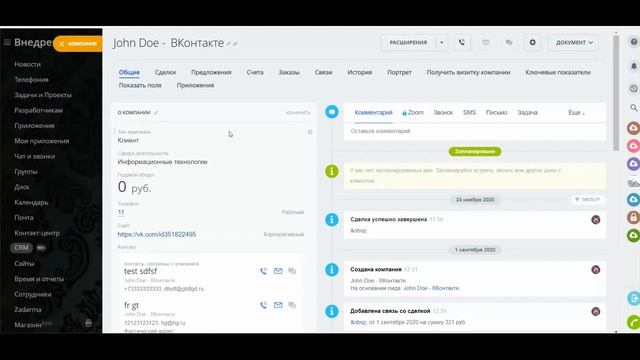Open the Письмо timeline tab
The width and height of the screenshot is (640, 360).
point(496,113)
